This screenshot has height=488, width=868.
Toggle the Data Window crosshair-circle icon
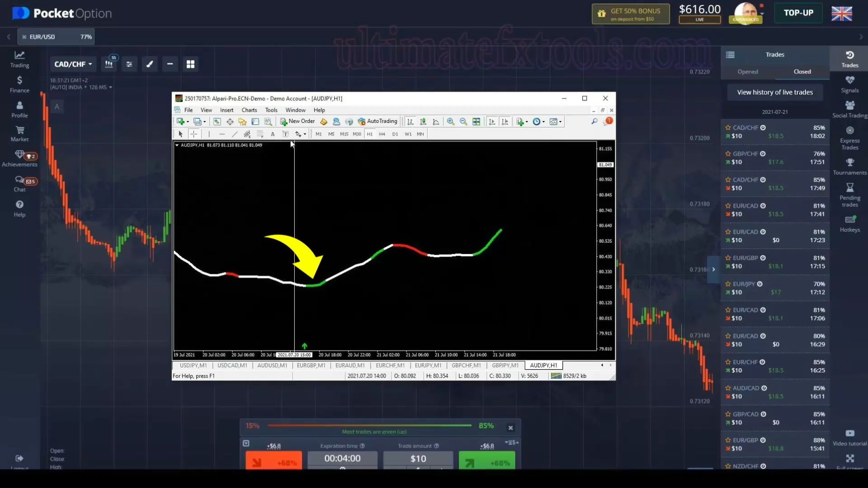tap(230, 122)
